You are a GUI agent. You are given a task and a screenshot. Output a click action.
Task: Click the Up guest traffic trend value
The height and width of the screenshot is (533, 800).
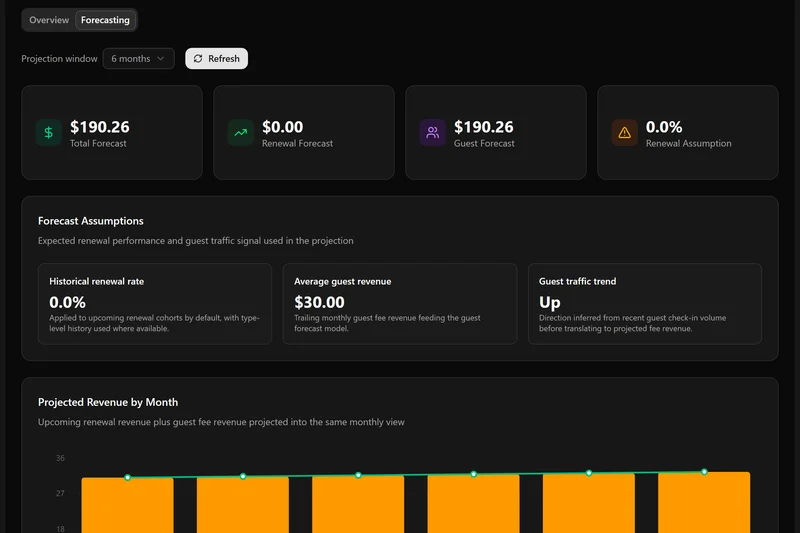(x=549, y=302)
